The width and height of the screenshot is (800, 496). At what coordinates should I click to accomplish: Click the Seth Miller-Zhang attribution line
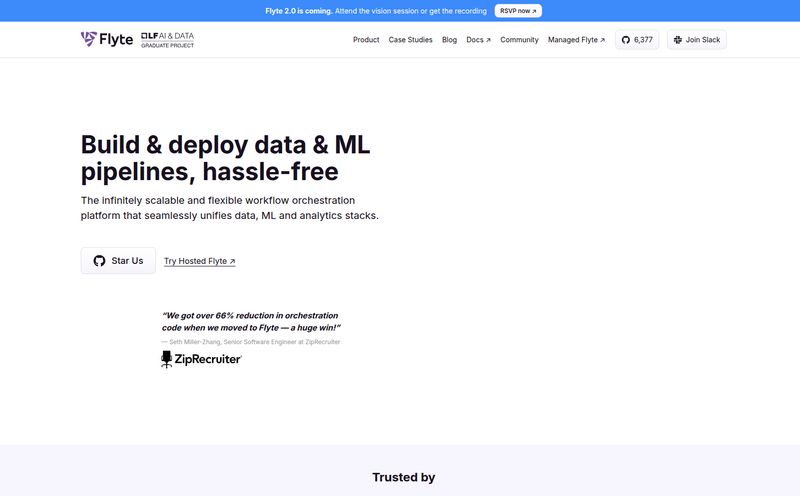click(251, 342)
